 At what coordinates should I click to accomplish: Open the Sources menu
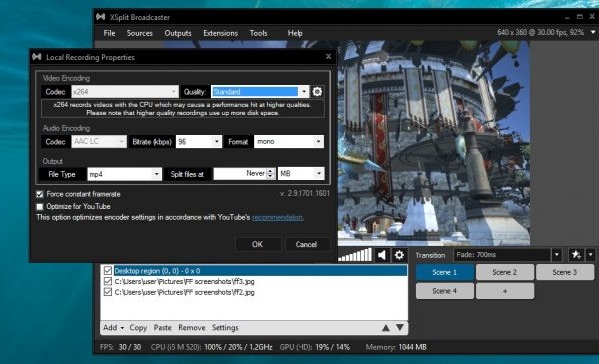click(140, 33)
